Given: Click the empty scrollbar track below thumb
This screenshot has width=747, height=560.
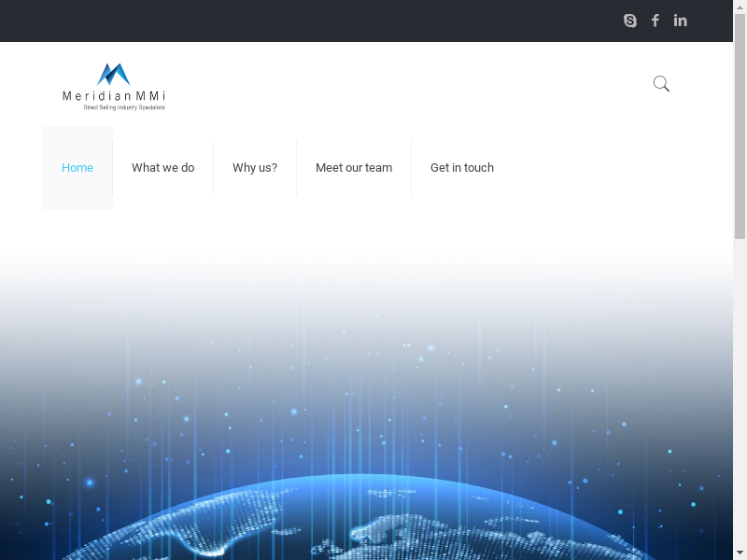Looking at the screenshot, I should click(x=740, y=392).
